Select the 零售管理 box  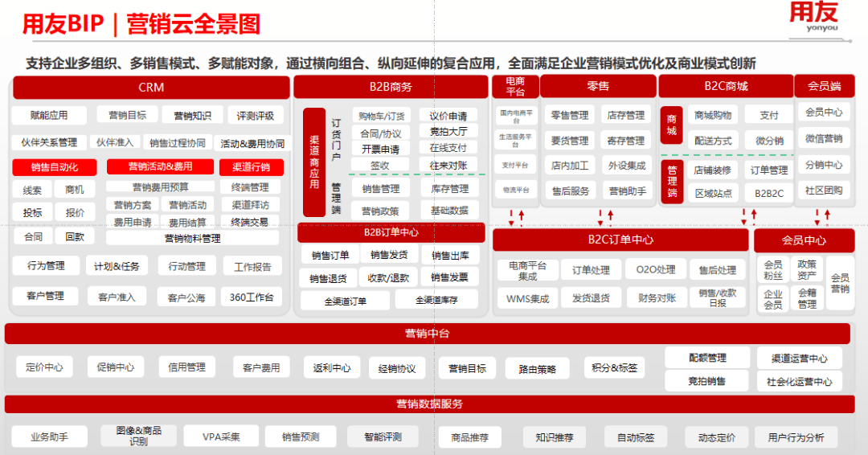click(x=570, y=115)
